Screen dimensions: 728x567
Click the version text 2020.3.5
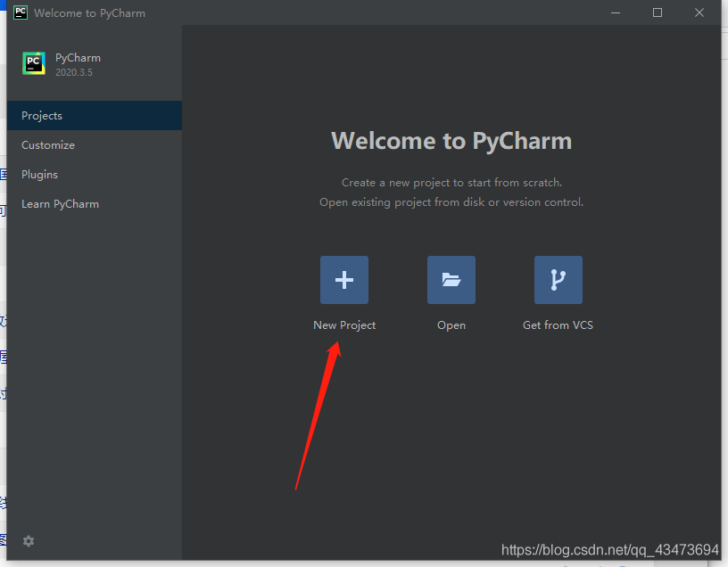point(74,72)
